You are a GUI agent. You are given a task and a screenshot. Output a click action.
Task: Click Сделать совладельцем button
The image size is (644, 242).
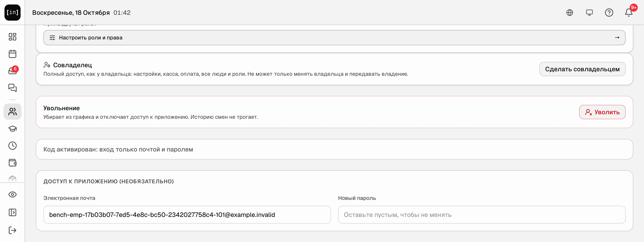pos(582,69)
